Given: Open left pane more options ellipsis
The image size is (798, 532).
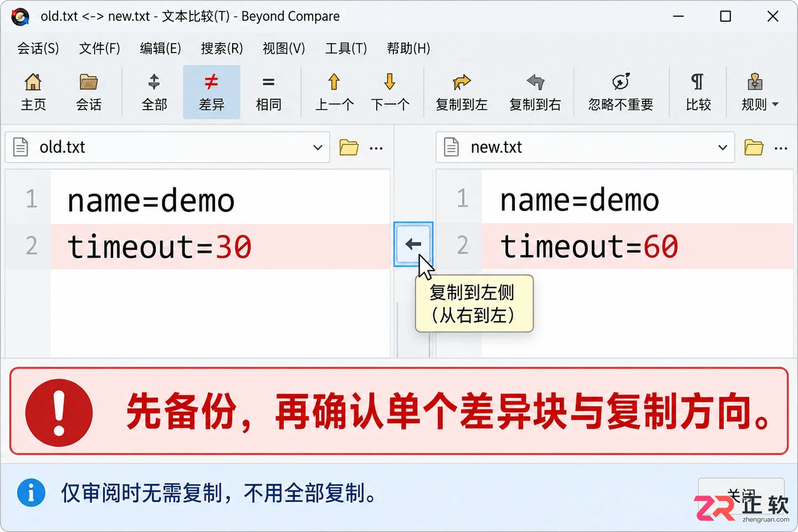Looking at the screenshot, I should pos(376,148).
